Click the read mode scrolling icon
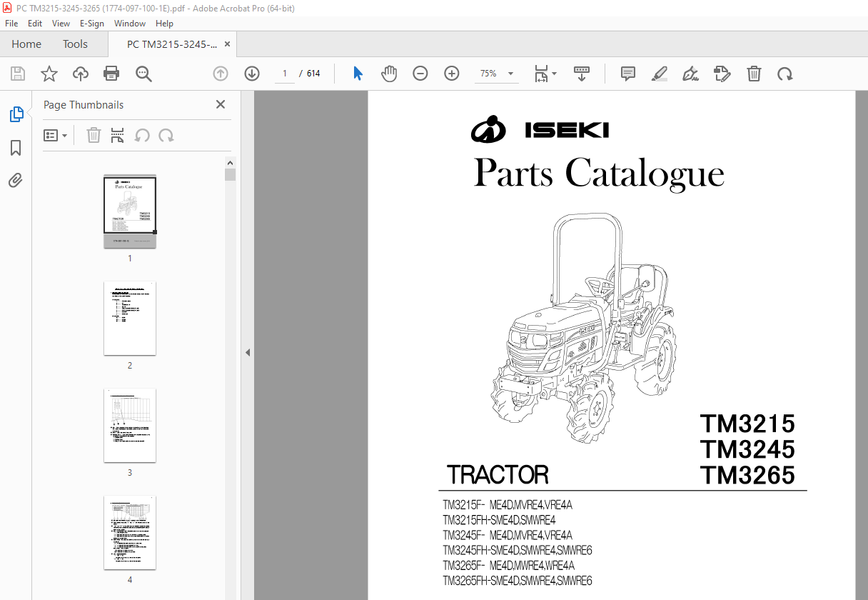The width and height of the screenshot is (868, 600). (582, 74)
